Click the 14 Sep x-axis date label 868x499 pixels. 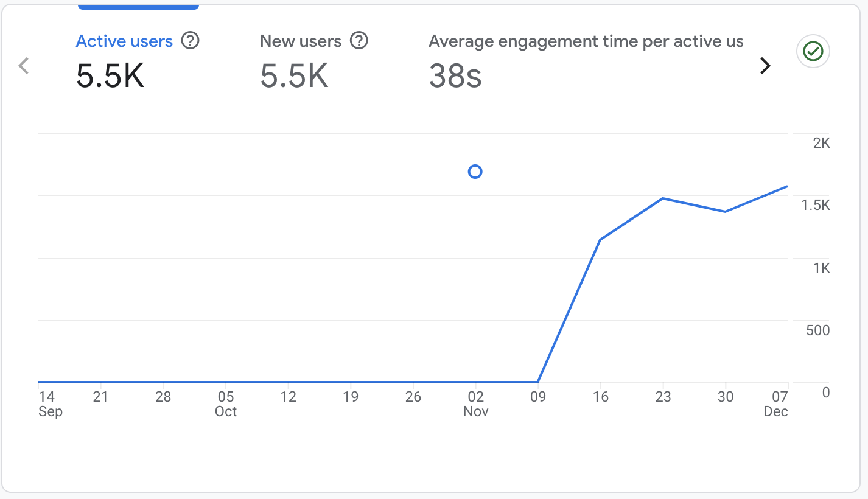(x=48, y=403)
